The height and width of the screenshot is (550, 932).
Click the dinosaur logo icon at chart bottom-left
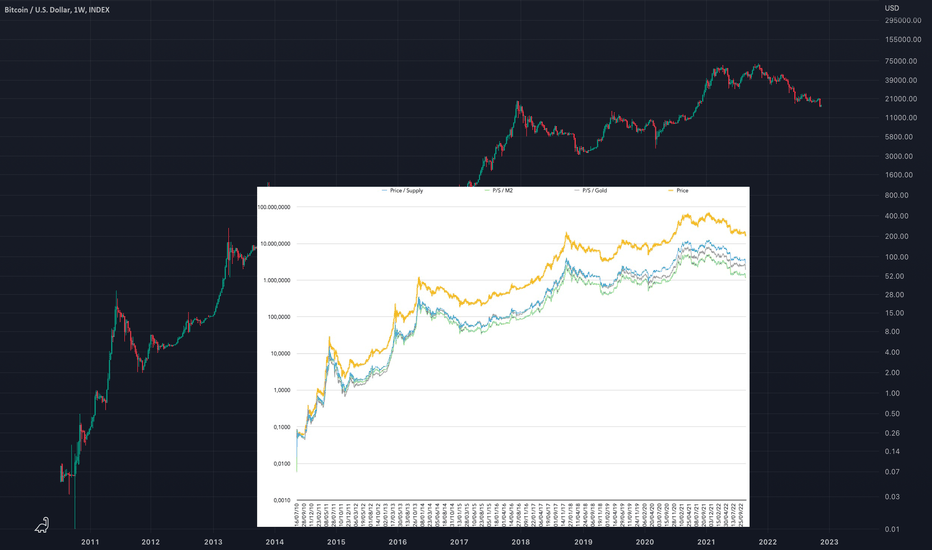42,525
